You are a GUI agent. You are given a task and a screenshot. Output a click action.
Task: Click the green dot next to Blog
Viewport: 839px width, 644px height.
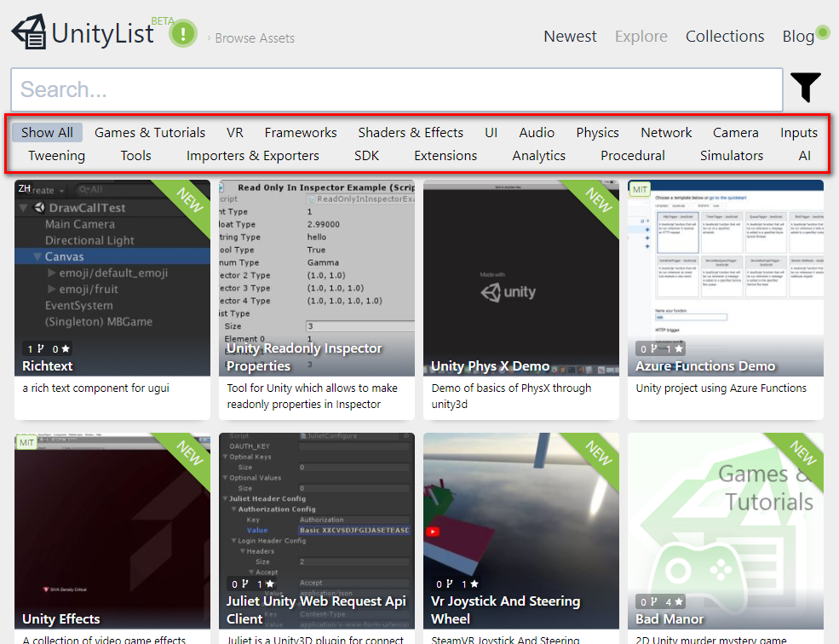point(823,32)
